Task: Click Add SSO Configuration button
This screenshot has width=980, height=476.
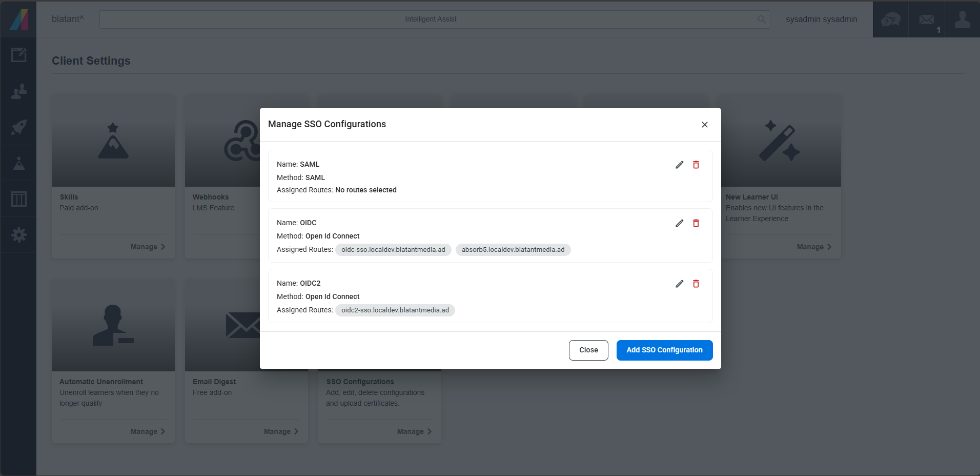Action: 664,350
